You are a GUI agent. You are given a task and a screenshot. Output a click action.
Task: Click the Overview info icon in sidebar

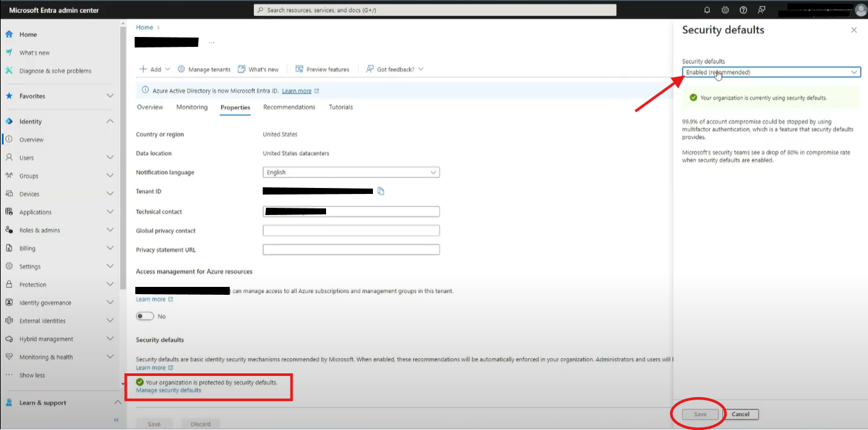click(x=9, y=139)
